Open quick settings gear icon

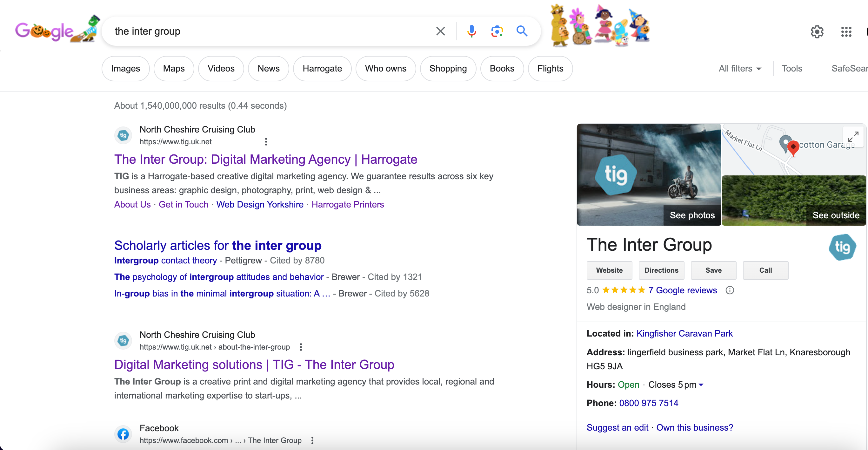817,32
